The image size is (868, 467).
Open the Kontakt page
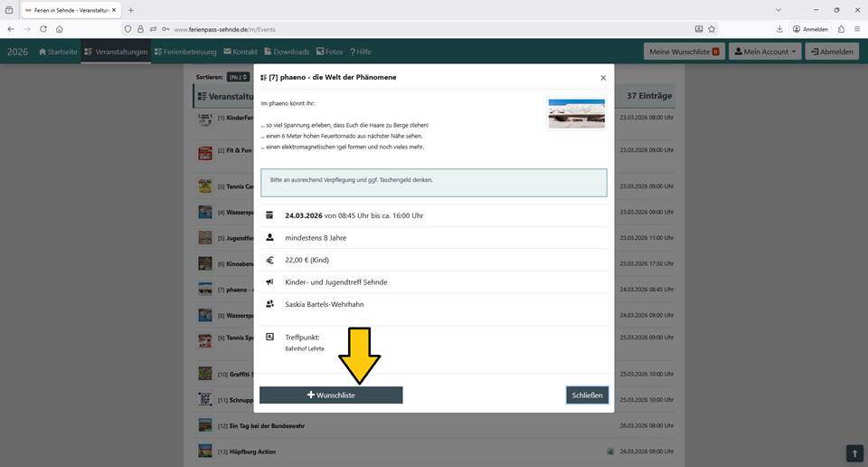[x=241, y=52]
